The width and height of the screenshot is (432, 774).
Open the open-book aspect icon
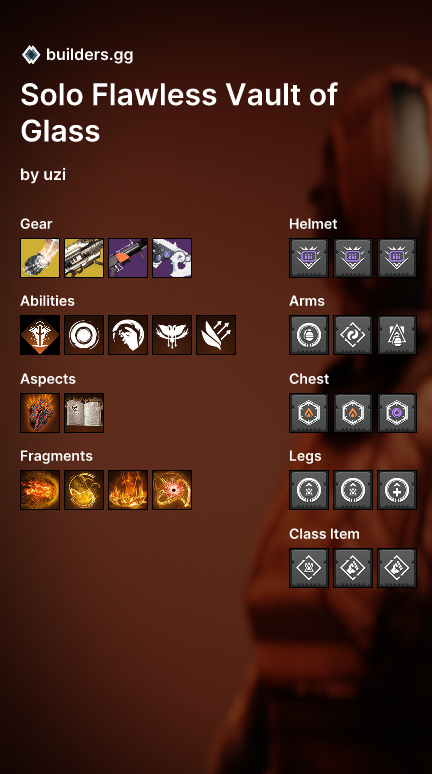[x=84, y=413]
